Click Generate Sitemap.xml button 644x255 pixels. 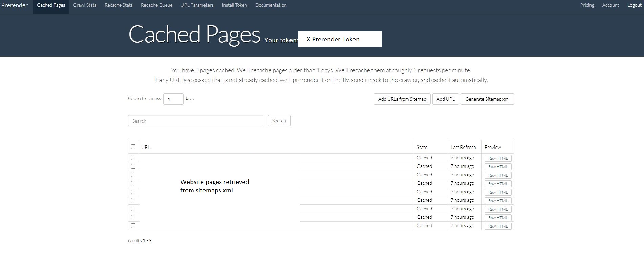click(487, 99)
